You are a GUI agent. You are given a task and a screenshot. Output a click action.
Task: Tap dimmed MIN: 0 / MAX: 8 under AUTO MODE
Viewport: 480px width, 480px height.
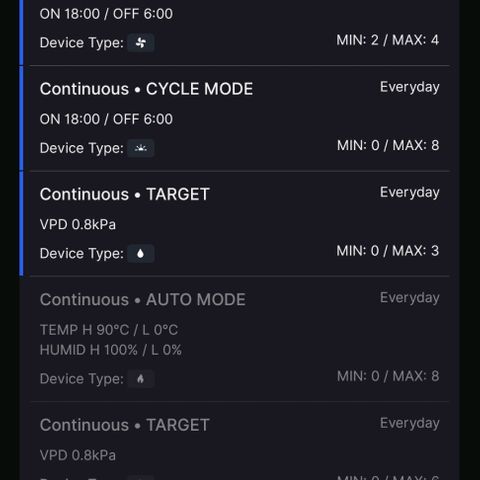pos(388,376)
